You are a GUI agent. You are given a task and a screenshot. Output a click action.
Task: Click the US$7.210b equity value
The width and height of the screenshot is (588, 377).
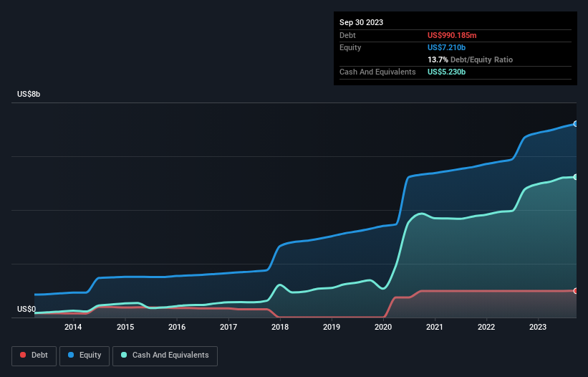[x=446, y=47]
